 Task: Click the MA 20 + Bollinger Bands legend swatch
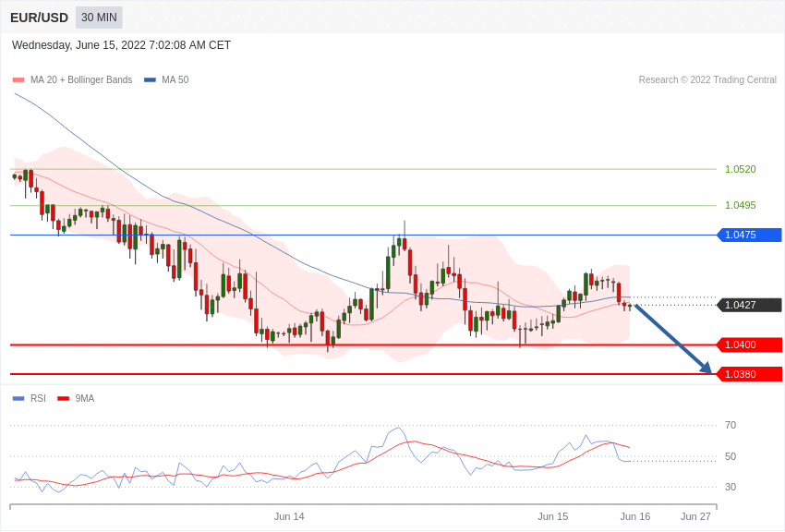18,80
